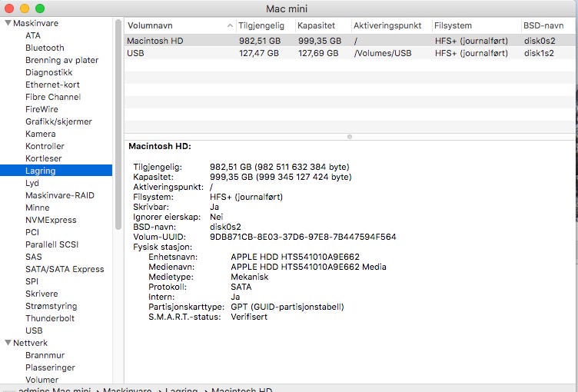This screenshot has width=578, height=392.
Task: Select PCI in the sidebar
Action: [32, 232]
